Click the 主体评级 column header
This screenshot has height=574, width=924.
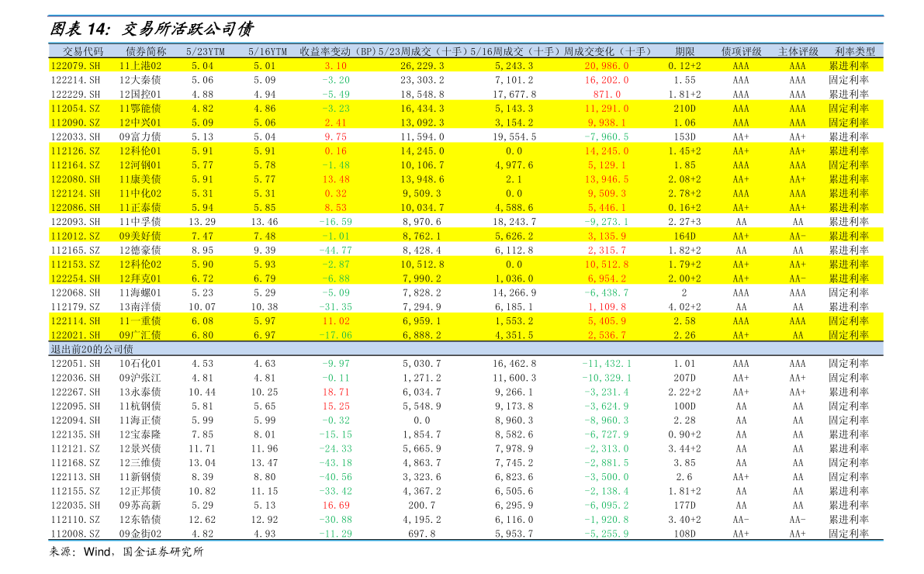click(798, 51)
